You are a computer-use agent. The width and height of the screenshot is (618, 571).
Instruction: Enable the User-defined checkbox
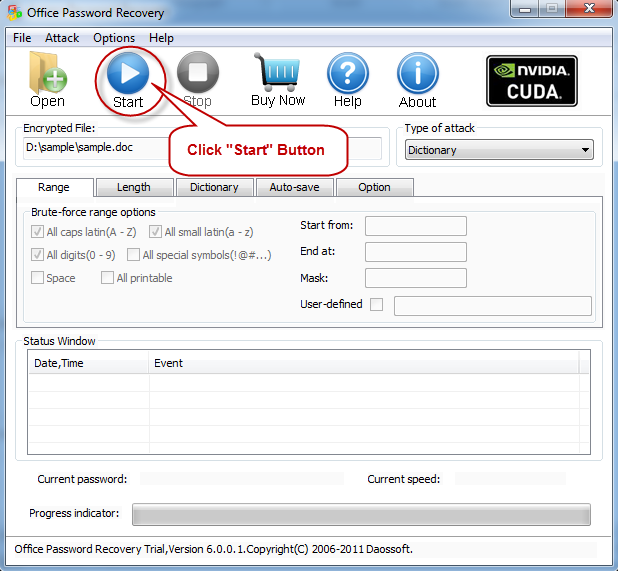point(376,304)
